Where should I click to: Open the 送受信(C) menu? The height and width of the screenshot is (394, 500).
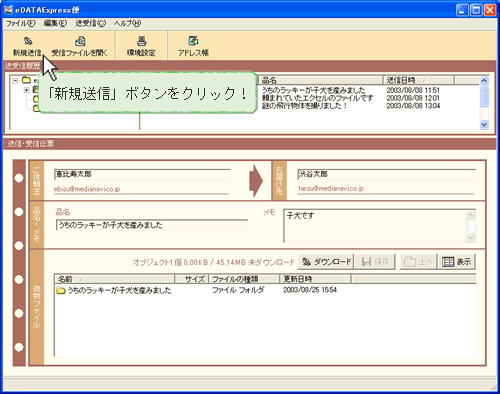coord(90,23)
